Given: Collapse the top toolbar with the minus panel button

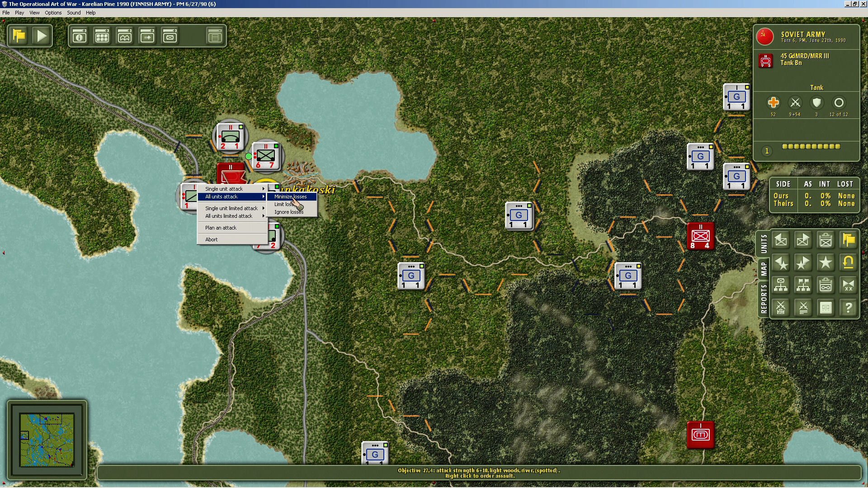Looking at the screenshot, I should click(x=215, y=36).
